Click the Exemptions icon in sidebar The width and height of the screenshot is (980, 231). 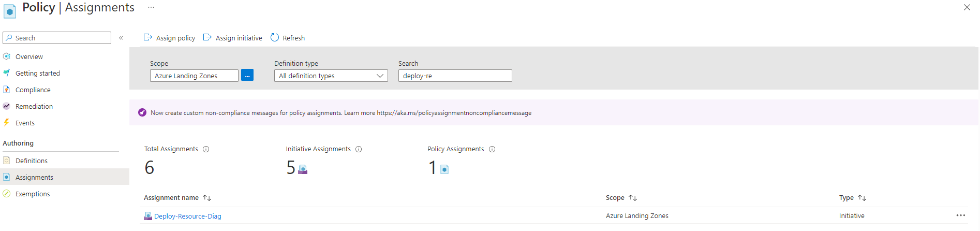click(x=7, y=194)
